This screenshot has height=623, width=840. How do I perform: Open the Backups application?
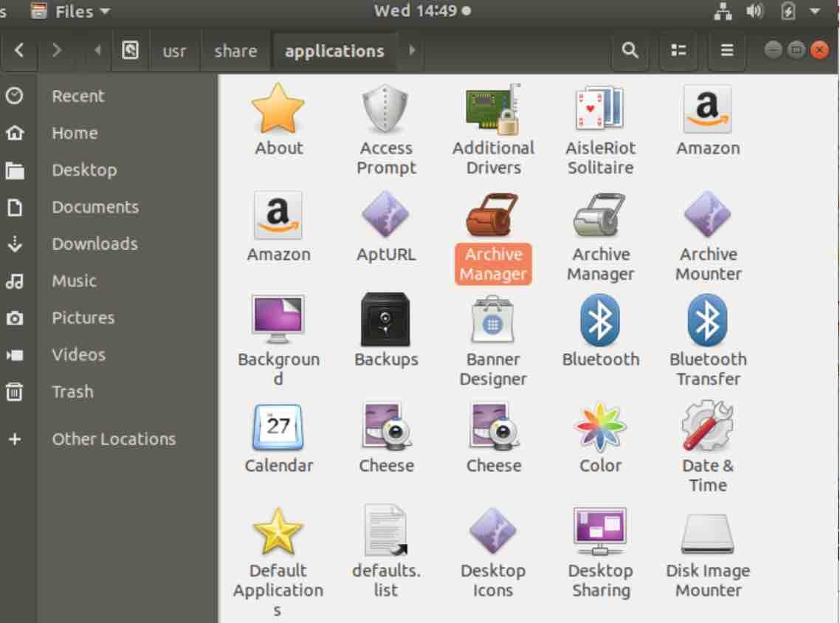[x=386, y=321]
